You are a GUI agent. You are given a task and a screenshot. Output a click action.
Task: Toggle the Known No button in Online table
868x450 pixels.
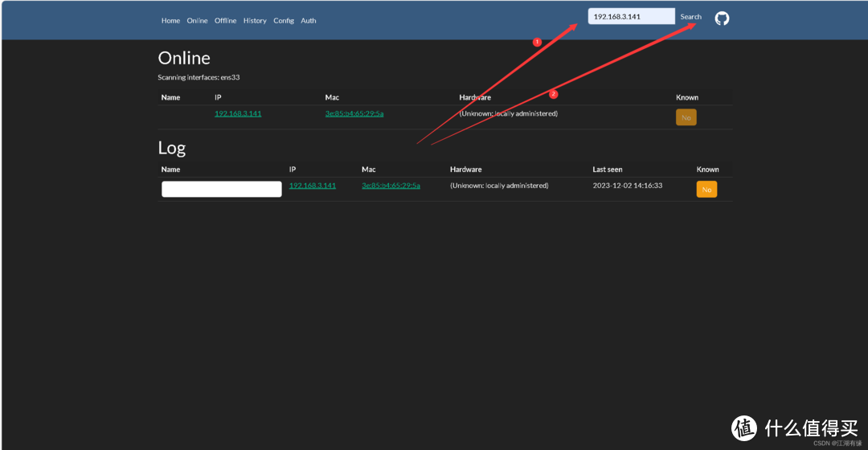686,117
